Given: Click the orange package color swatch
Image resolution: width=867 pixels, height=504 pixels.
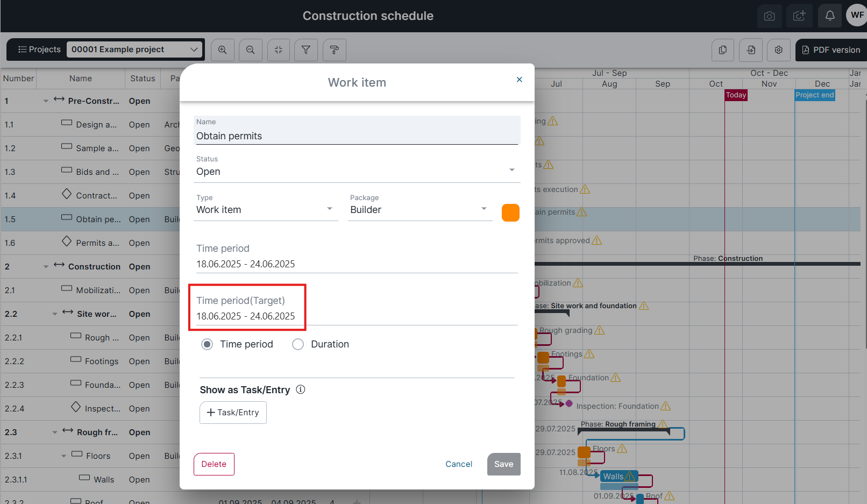Looking at the screenshot, I should pyautogui.click(x=510, y=212).
